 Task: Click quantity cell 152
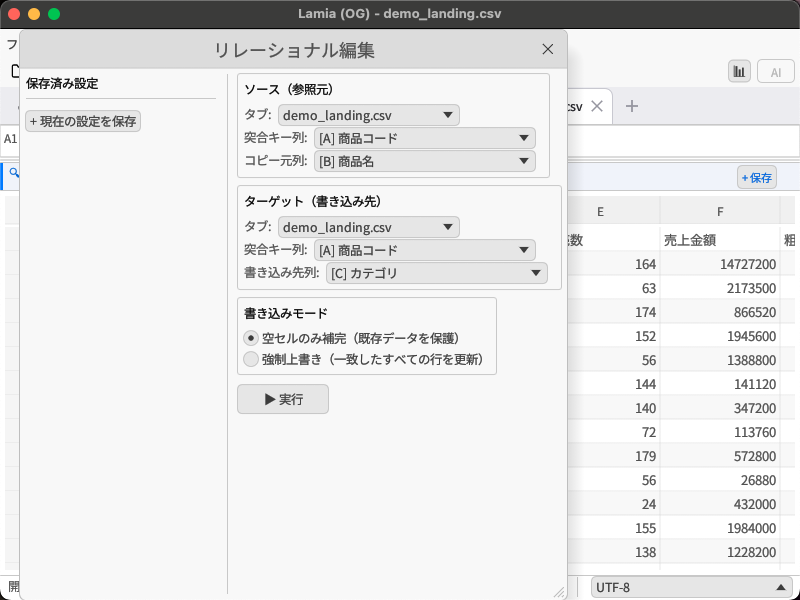pyautogui.click(x=613, y=336)
